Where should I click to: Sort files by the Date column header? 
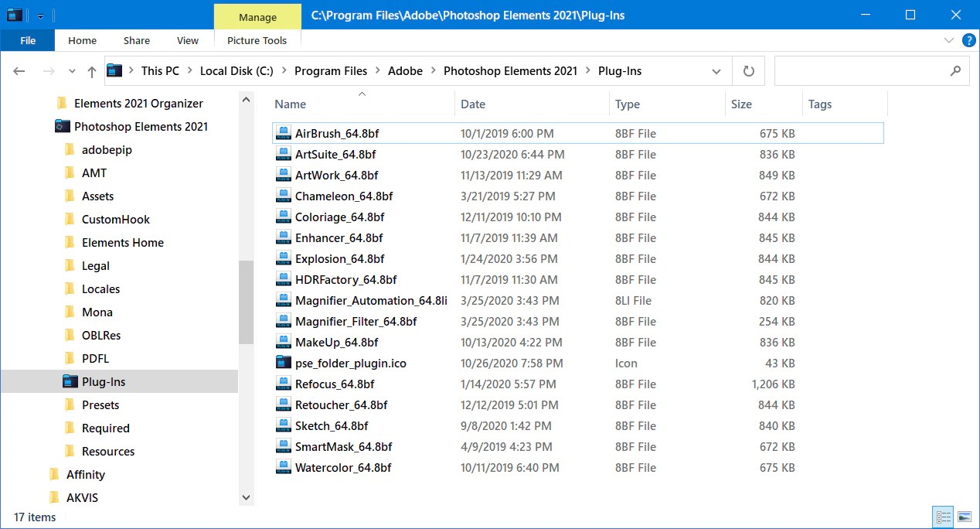pyautogui.click(x=473, y=104)
